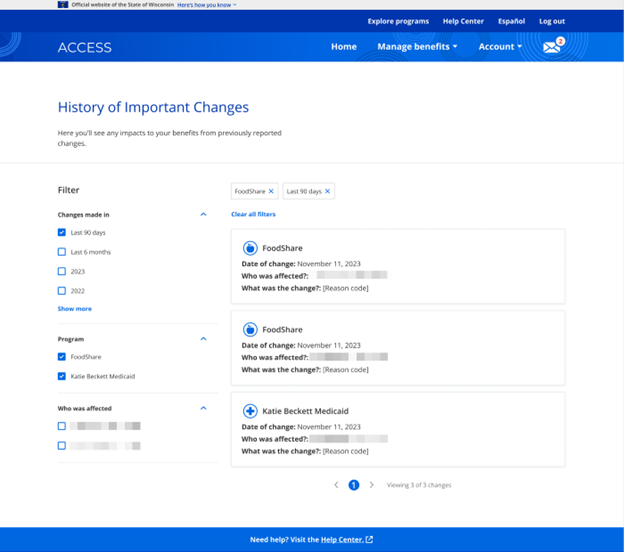Click Show more under date filters
The width and height of the screenshot is (624, 552).
[74, 309]
